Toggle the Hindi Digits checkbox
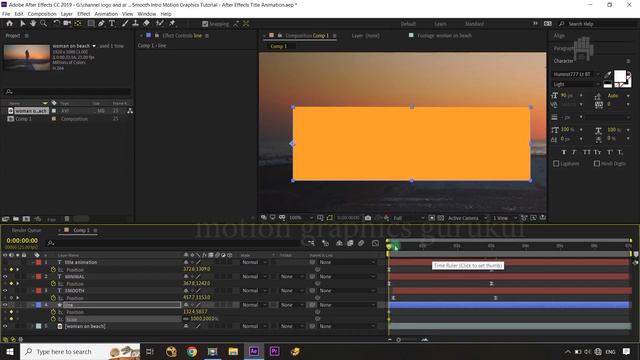This screenshot has height=360, width=640. click(597, 163)
